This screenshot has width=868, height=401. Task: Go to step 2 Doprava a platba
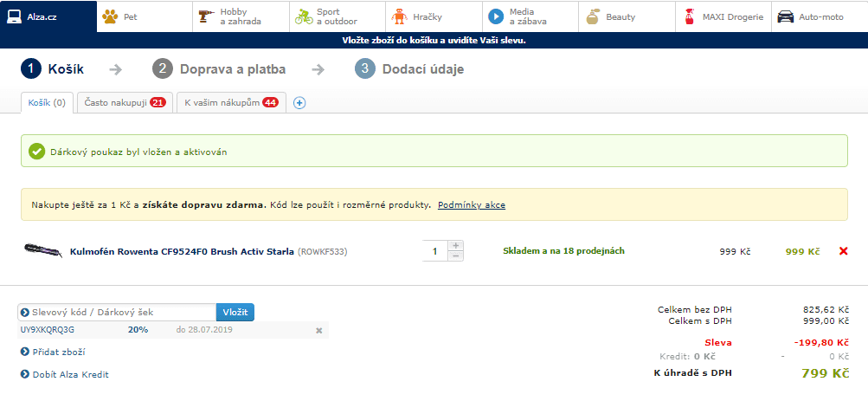pyautogui.click(x=219, y=69)
